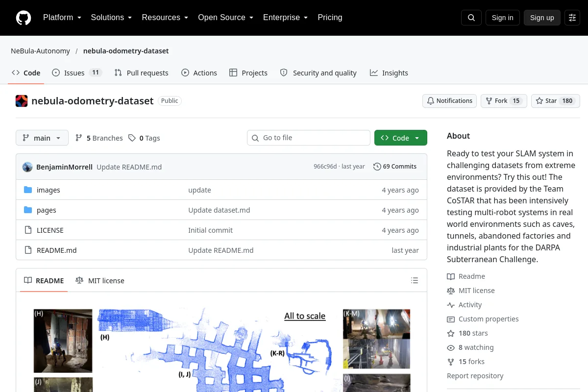Open the README.md file name
The width and height of the screenshot is (588, 392).
(57, 250)
